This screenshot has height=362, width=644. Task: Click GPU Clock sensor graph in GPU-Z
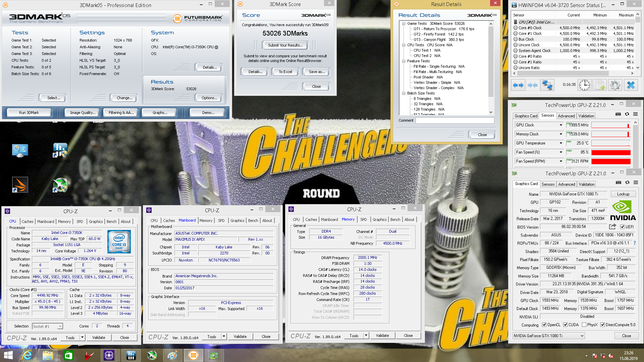coord(611,125)
